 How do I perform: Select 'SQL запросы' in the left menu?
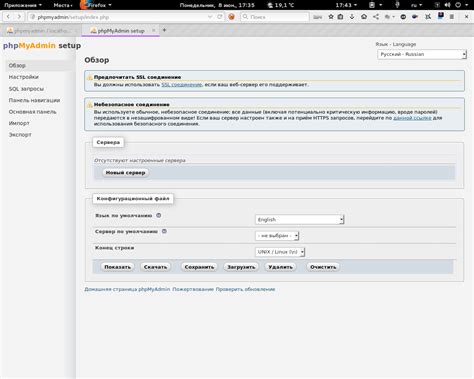[x=26, y=89]
